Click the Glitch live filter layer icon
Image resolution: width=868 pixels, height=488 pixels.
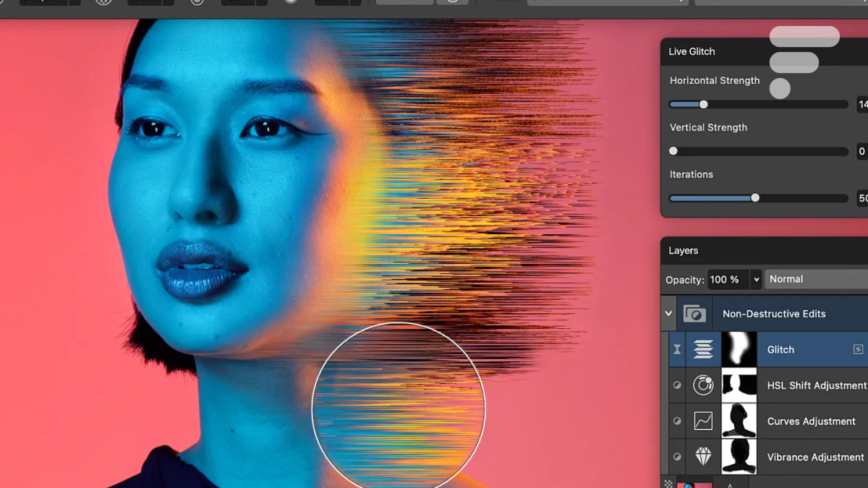703,349
